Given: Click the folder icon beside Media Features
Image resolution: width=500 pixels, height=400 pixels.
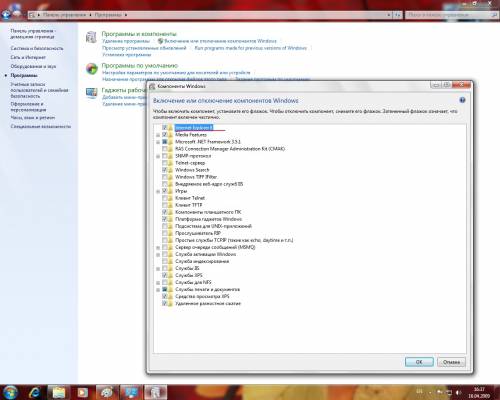Looking at the screenshot, I should (x=170, y=135).
